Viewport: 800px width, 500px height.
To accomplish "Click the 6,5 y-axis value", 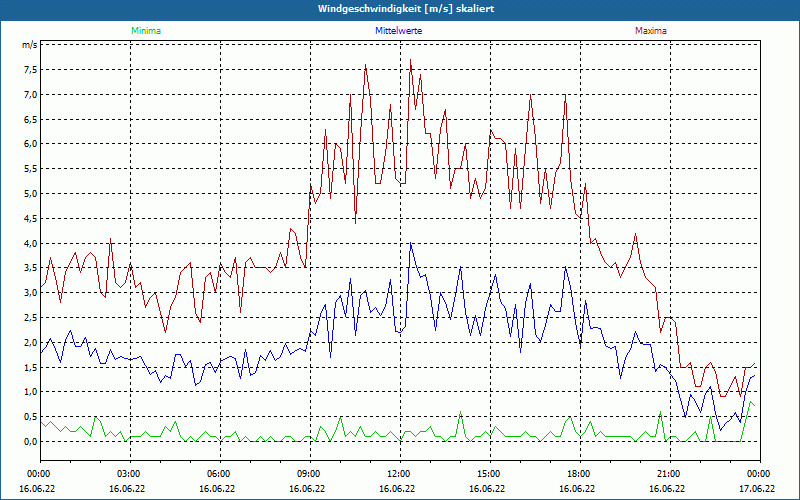I will [31, 119].
